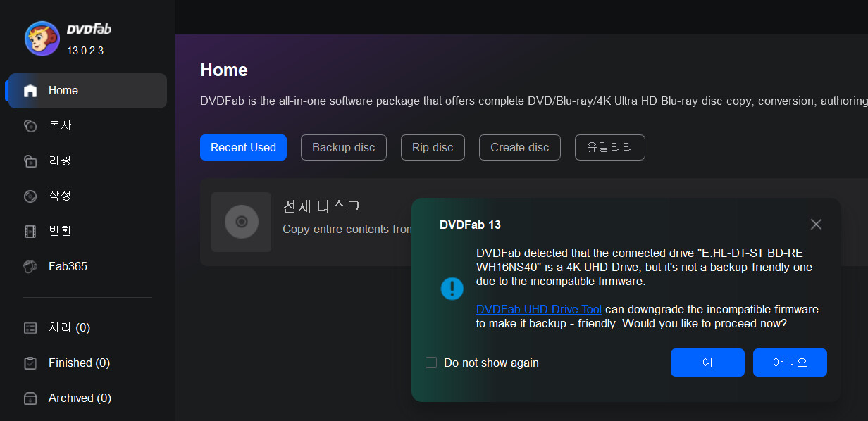Decline with the 아니오 button

790,363
